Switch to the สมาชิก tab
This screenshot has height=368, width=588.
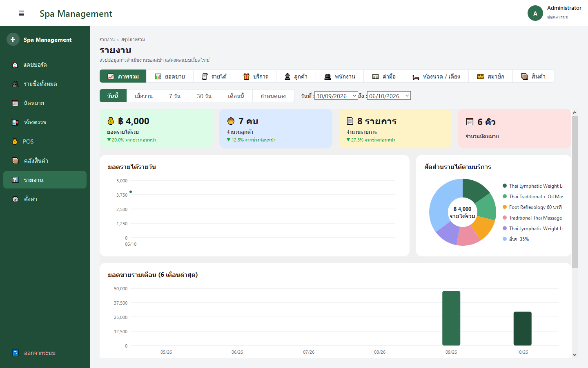490,76
